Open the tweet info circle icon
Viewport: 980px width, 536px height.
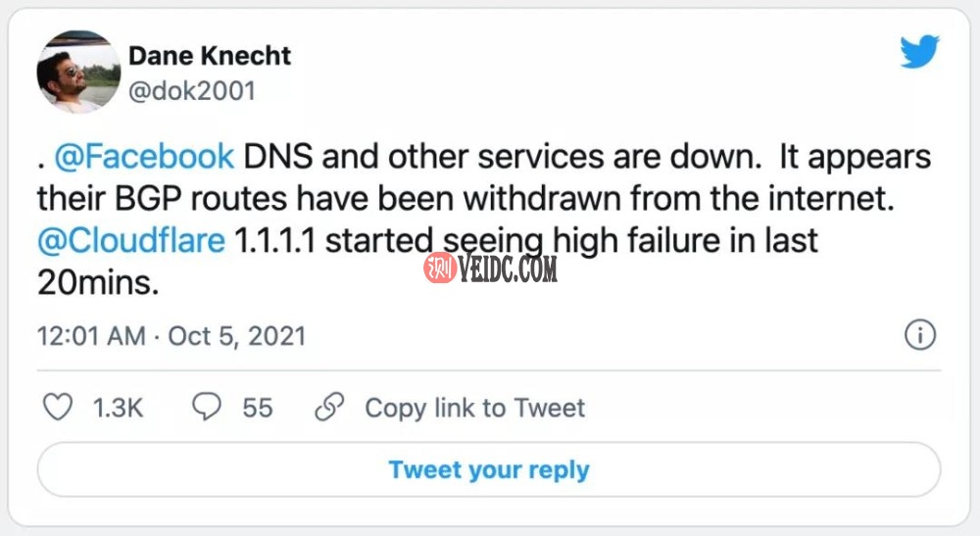919,336
